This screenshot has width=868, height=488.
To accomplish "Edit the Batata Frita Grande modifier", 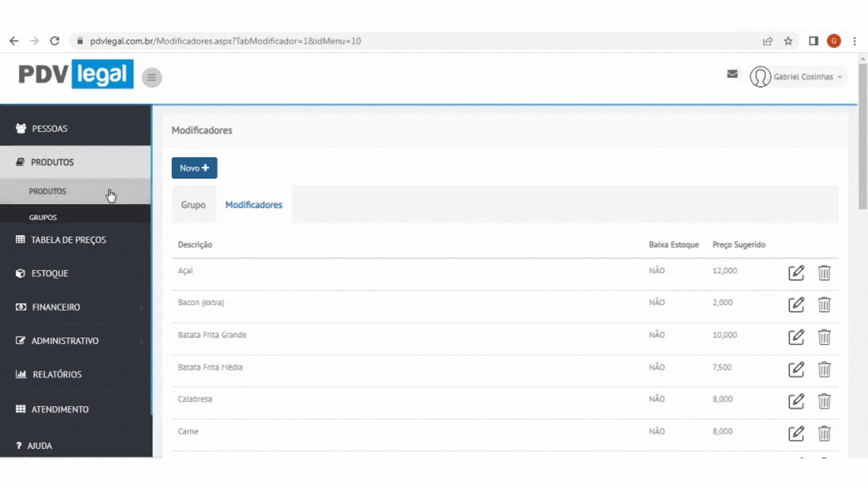I will 796,337.
